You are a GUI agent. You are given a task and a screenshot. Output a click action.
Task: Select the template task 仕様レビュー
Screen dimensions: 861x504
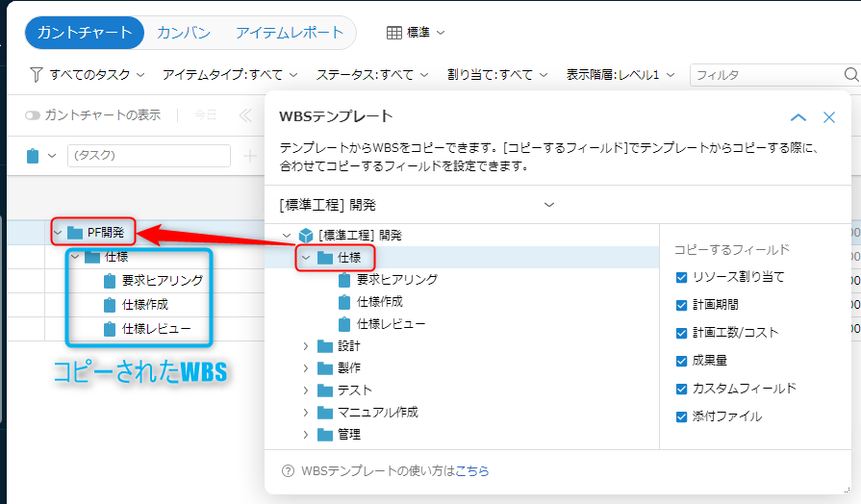coord(392,324)
